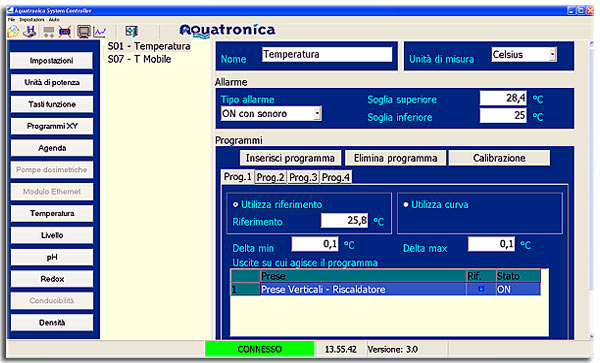600x363 pixels.
Task: Click the disconnect icon with red X
Action: click(65, 31)
